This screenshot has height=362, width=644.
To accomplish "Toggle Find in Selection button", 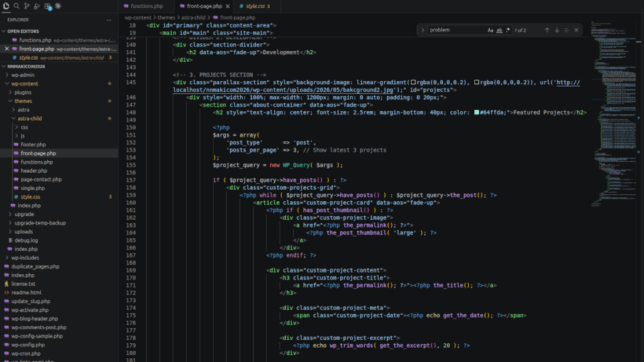I will click(567, 30).
